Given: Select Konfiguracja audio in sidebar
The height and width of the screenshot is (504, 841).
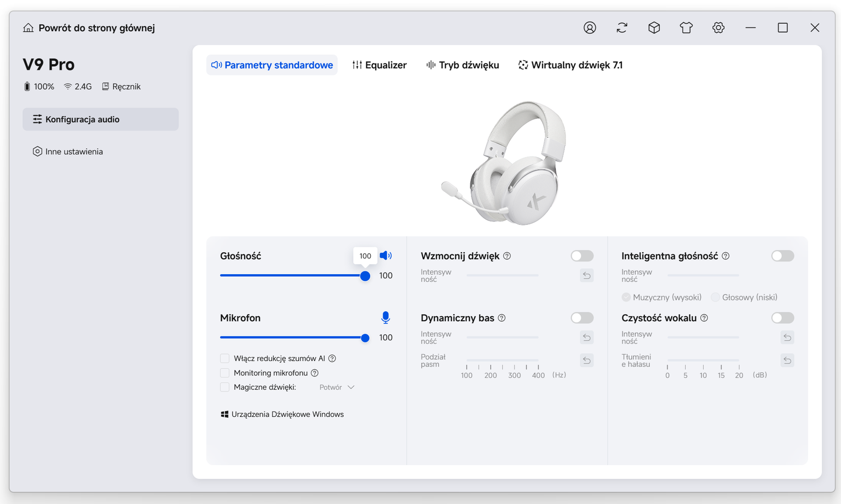Looking at the screenshot, I should coord(101,119).
